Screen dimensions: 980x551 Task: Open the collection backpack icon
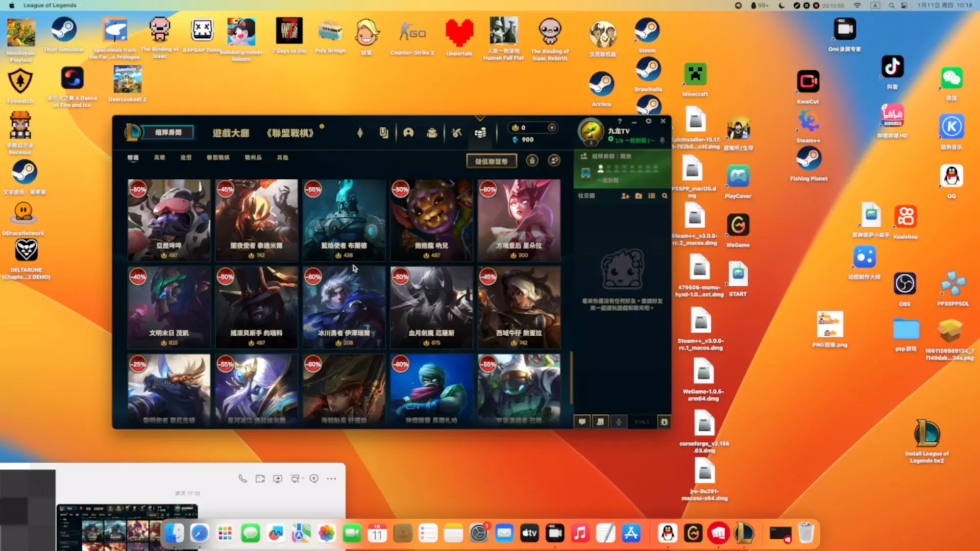coord(432,133)
